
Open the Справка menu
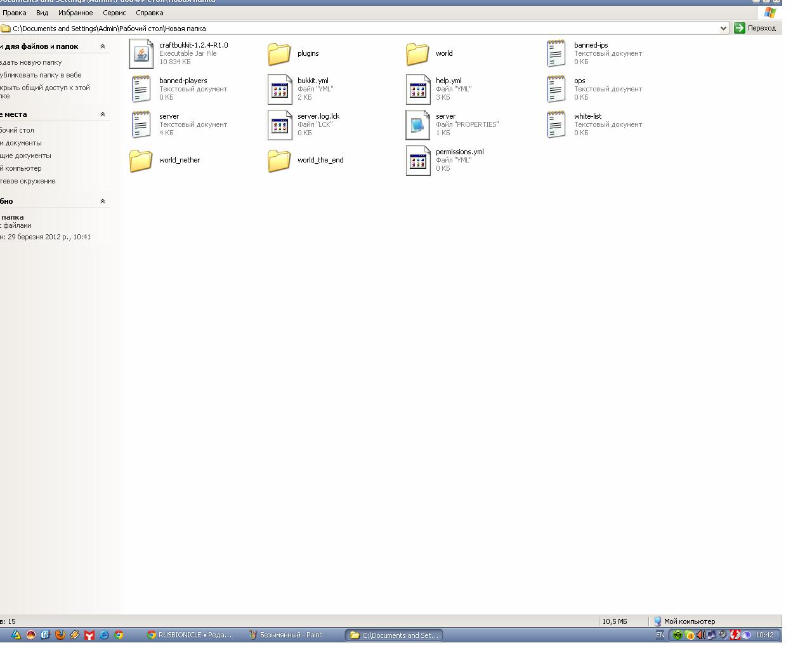click(x=150, y=13)
